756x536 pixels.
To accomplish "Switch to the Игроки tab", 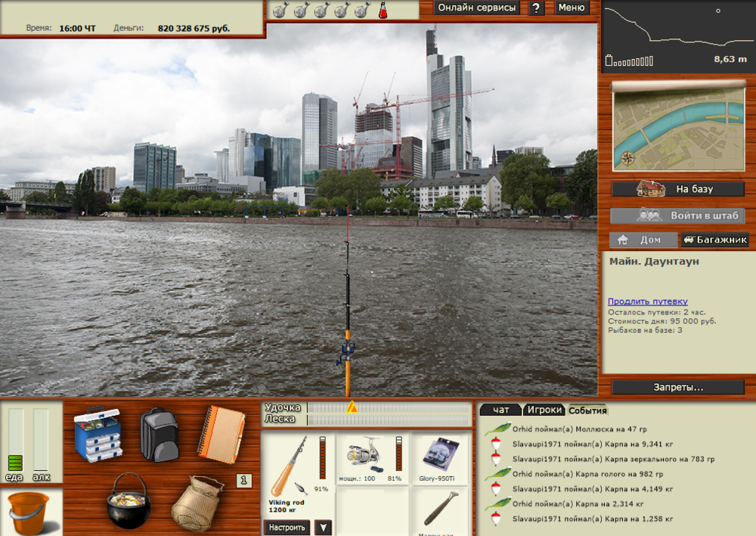I will click(544, 410).
